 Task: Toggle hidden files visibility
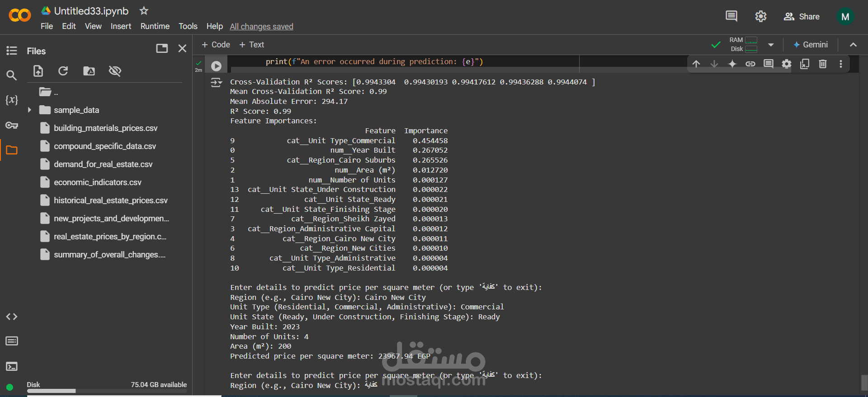click(115, 71)
